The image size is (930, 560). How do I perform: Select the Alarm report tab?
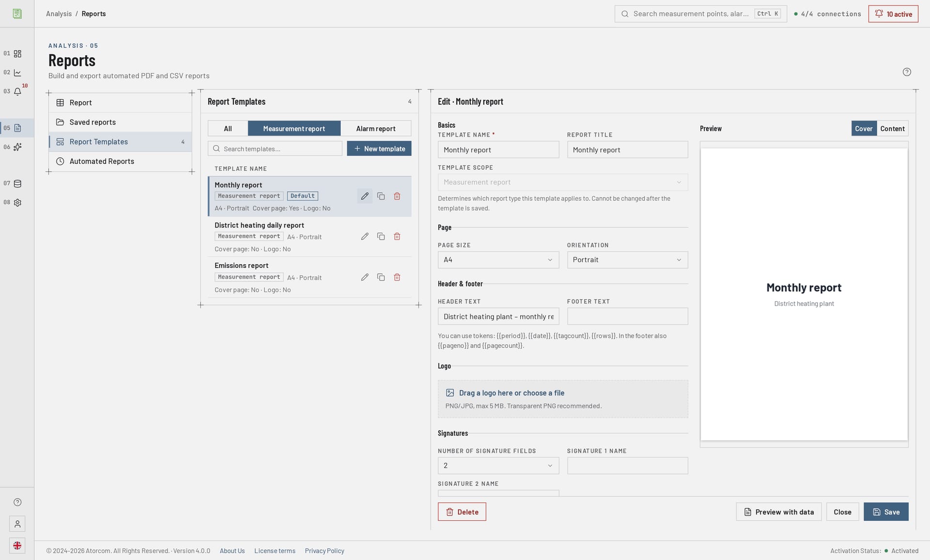tap(376, 128)
